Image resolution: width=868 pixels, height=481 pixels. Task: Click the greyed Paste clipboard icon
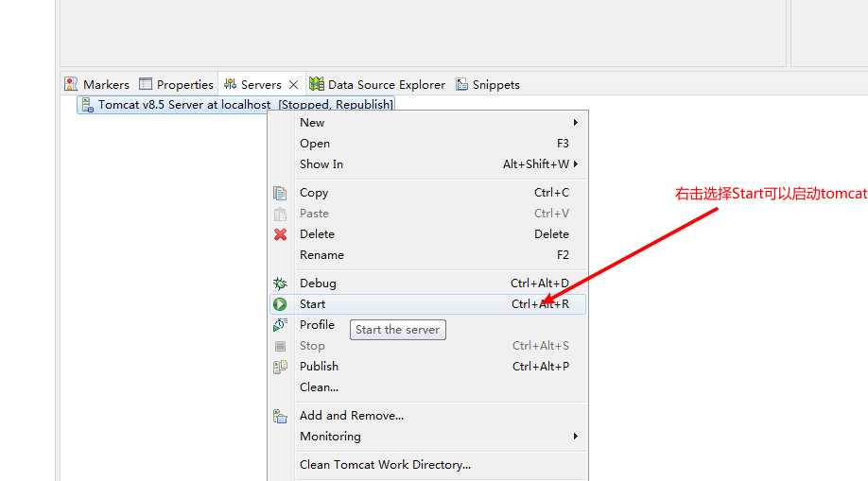point(280,214)
